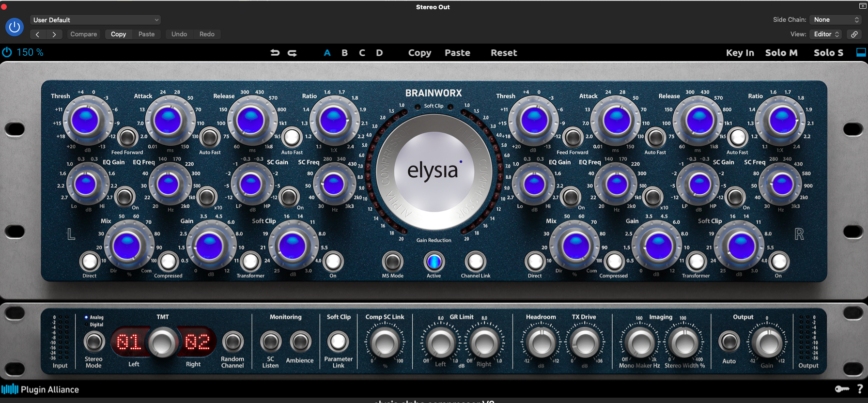Click the plugin toolbar redo arrow

click(292, 53)
